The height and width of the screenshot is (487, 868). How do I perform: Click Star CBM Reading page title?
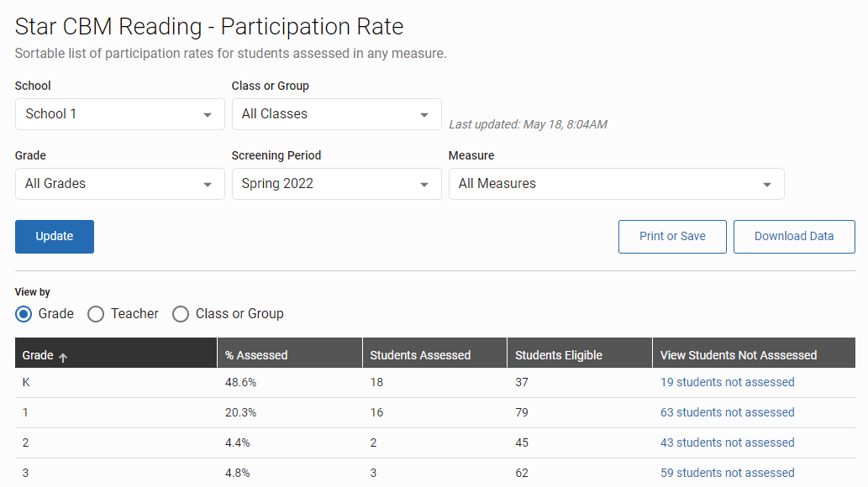tap(209, 27)
